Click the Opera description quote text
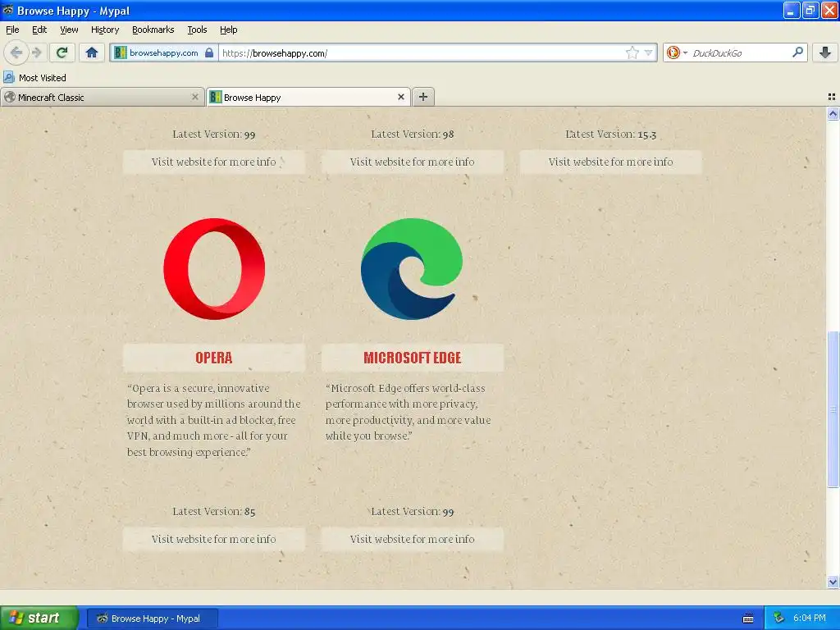 [214, 420]
